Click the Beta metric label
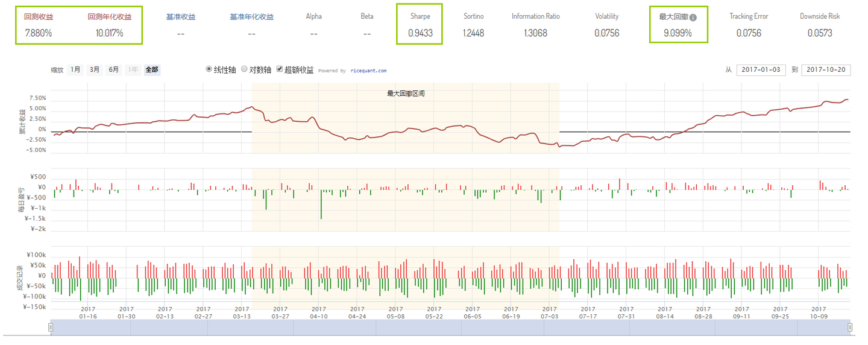The image size is (868, 345). tap(367, 16)
